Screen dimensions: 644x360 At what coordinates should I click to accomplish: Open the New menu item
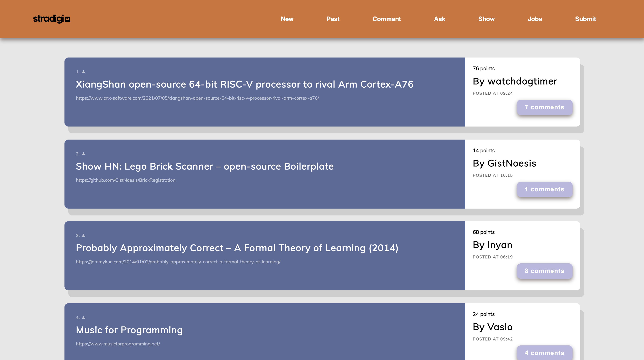point(287,19)
